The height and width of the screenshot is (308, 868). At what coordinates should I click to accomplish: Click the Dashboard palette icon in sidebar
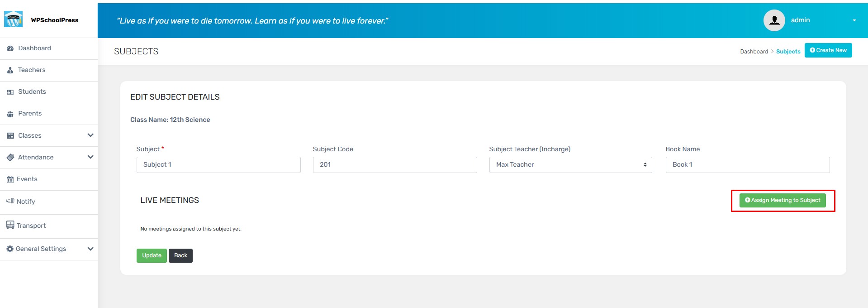(10, 48)
